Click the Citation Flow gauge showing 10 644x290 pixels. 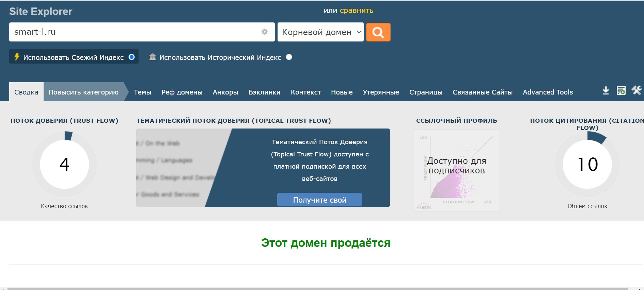[587, 165]
